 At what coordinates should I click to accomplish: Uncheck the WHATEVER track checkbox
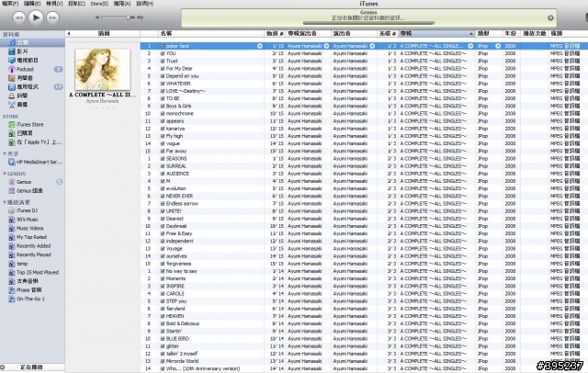point(163,84)
